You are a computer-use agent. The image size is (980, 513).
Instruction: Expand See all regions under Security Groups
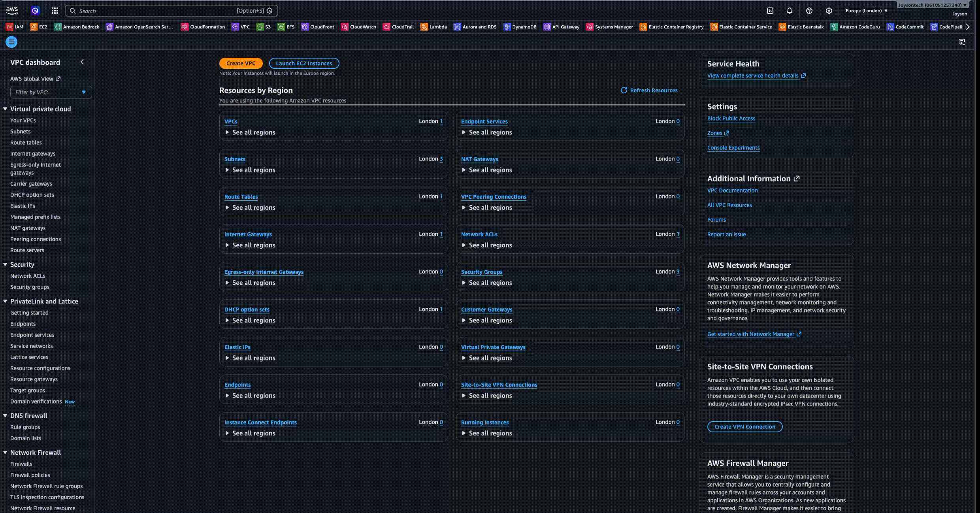tap(487, 283)
